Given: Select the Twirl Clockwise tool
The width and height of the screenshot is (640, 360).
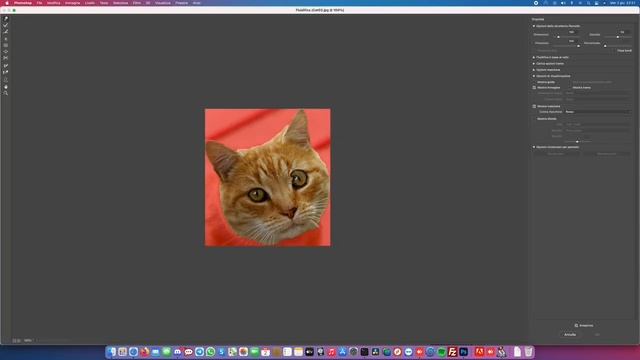Looking at the screenshot, I should pos(6,39).
